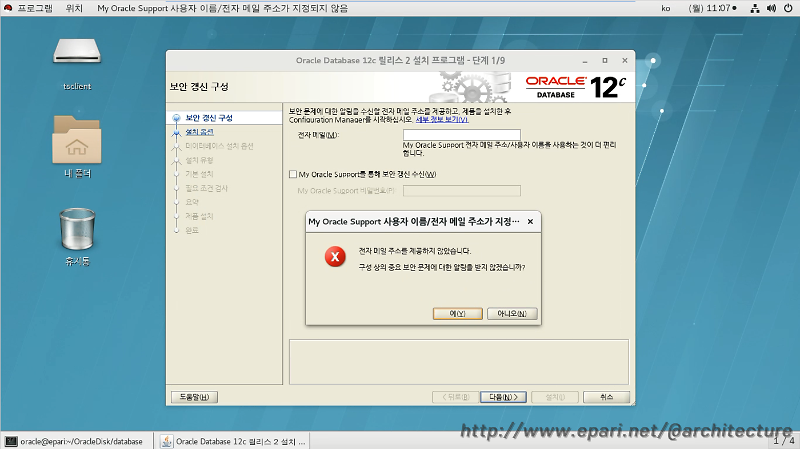Click the 예(Y) button in the dialog
800x449 pixels.
tap(457, 313)
